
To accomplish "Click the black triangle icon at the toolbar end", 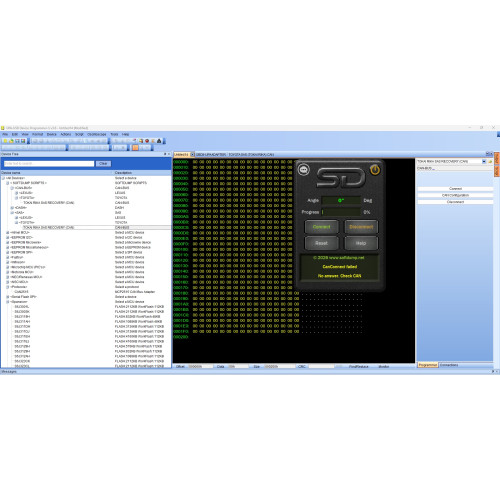I will [159, 141].
